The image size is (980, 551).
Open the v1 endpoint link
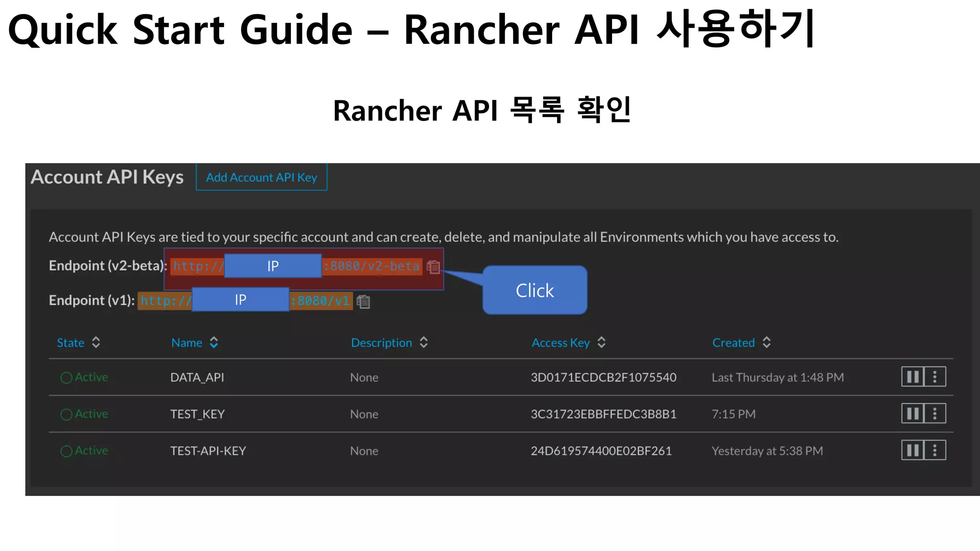click(x=320, y=301)
